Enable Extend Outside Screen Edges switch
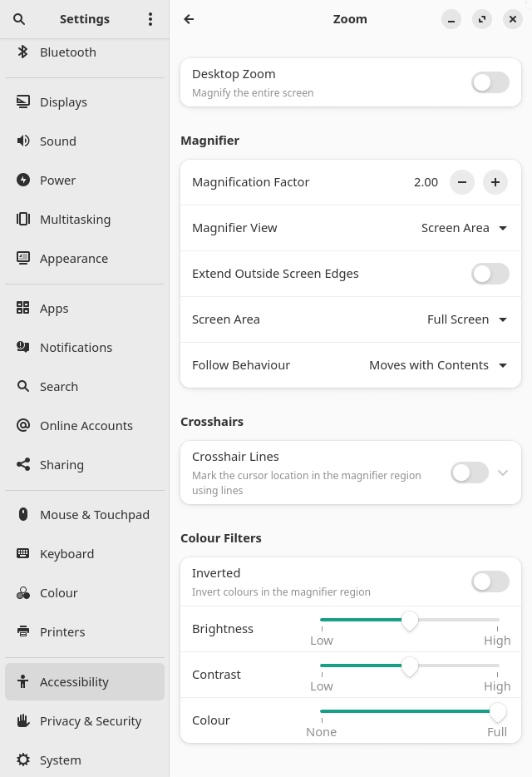 490,274
